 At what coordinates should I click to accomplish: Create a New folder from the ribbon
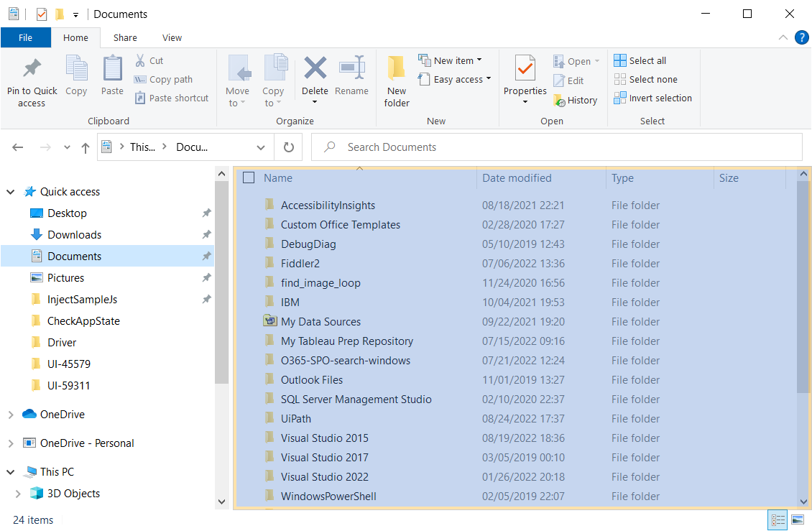point(396,69)
